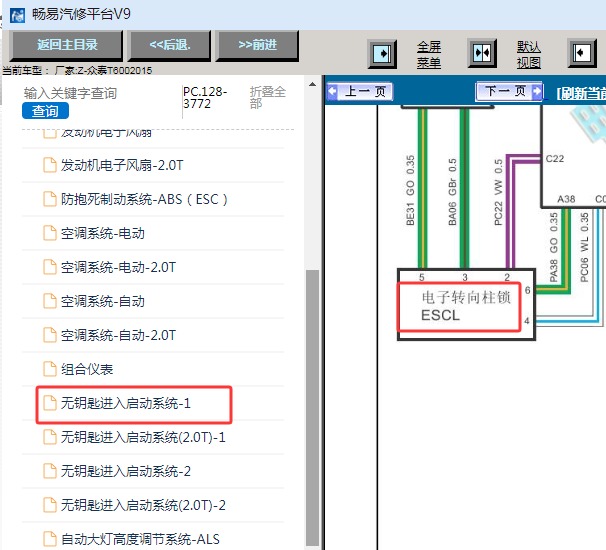606x550 pixels.
Task: Click document icon of 自动大灯高度调节系统-ALS
Action: 49,539
